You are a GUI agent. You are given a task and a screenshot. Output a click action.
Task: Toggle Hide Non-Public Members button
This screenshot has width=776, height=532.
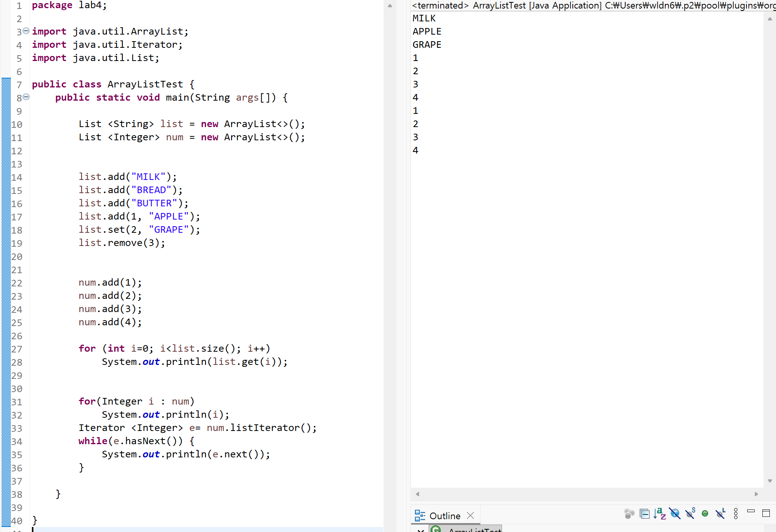click(705, 514)
